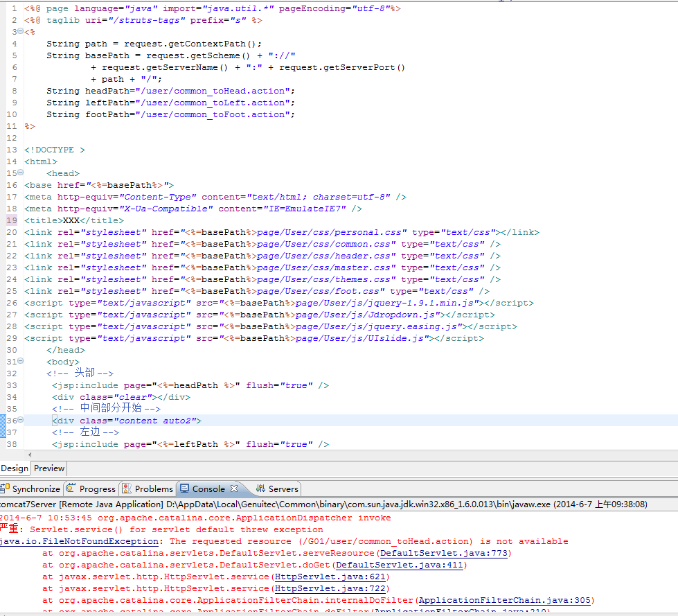Image resolution: width=678 pixels, height=616 pixels.
Task: Collapse the scriptlet fold marker at line 3
Action: (20, 31)
